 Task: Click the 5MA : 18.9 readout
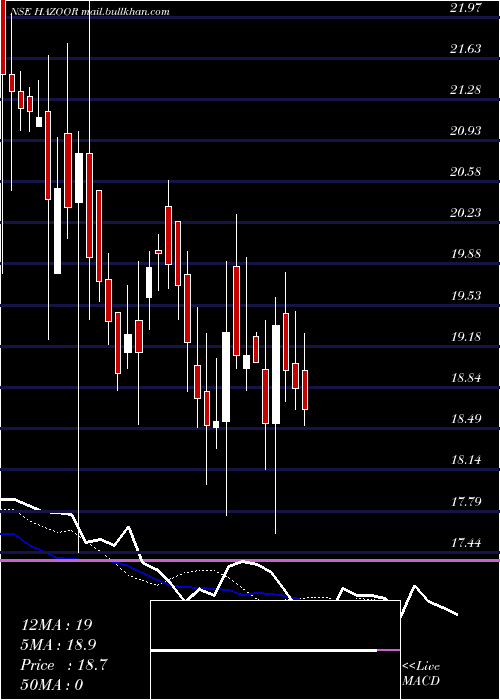[x=58, y=645]
